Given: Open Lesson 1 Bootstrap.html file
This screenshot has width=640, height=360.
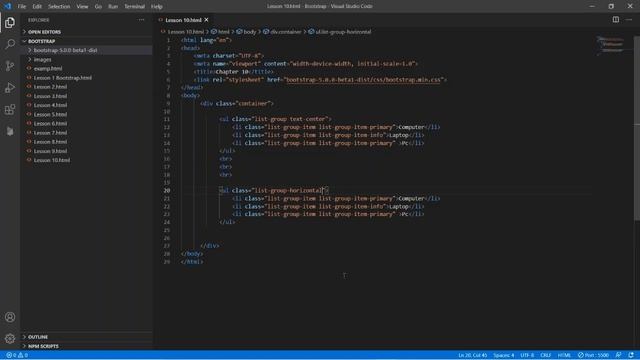Looking at the screenshot, I should [x=87, y=78].
